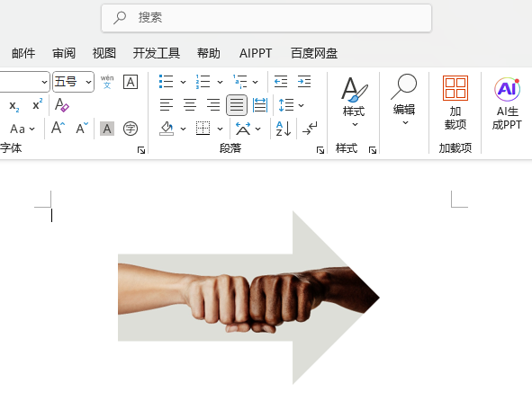The width and height of the screenshot is (532, 419).
Task: Open the 帮助 tab
Action: pos(209,53)
